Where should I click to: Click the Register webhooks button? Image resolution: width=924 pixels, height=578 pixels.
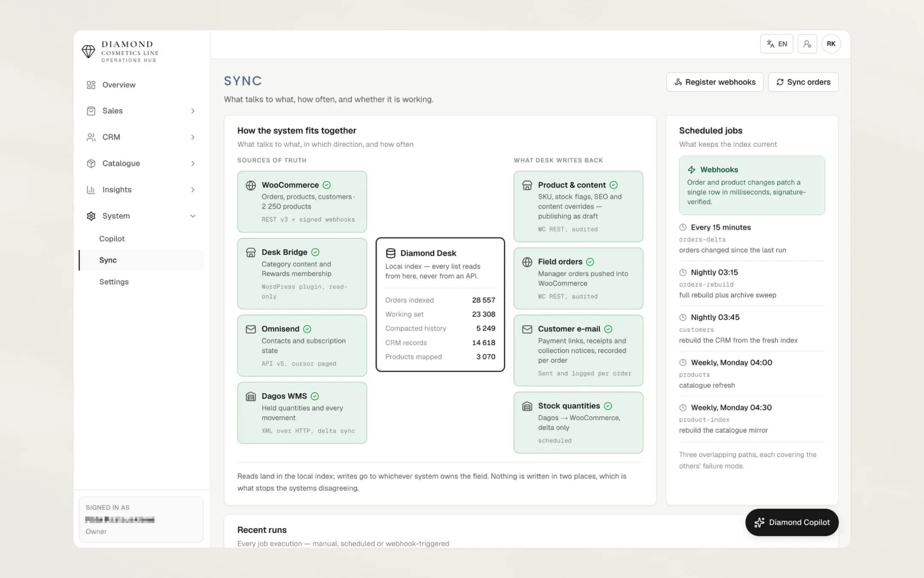(715, 82)
